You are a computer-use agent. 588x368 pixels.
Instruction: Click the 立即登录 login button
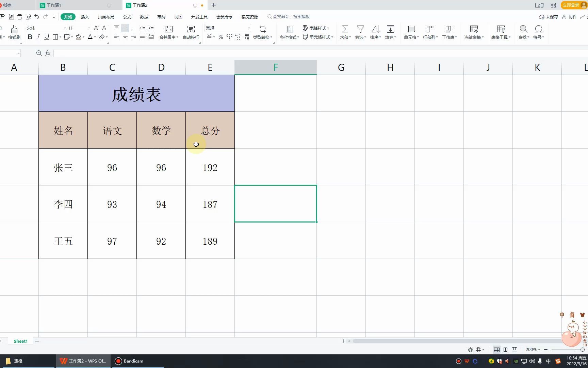coord(571,5)
